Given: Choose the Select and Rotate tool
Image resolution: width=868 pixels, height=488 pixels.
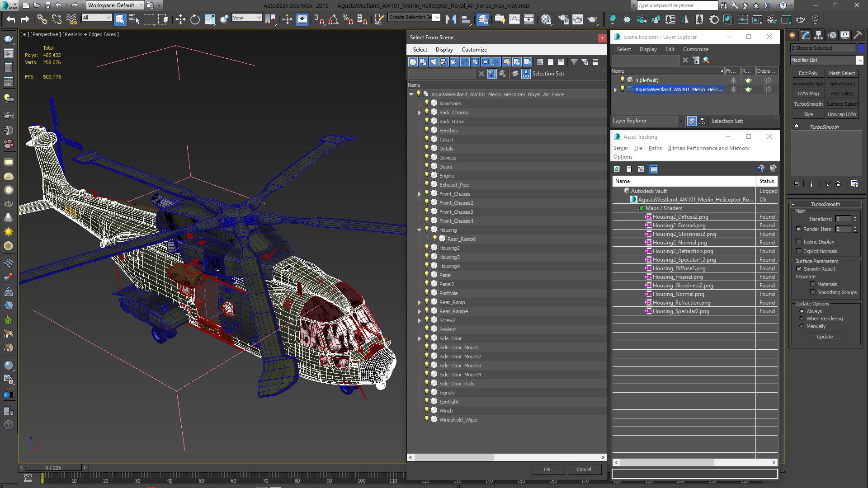Looking at the screenshot, I should 195,19.
